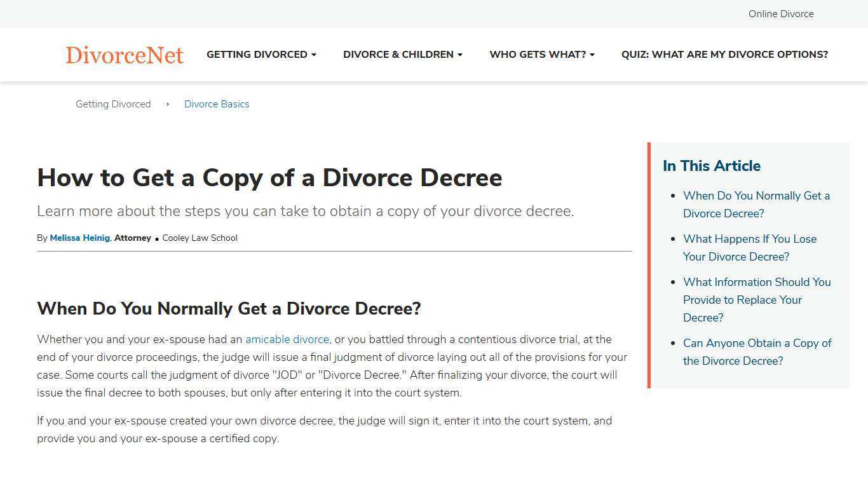868x488 pixels.
Task: Open the WHO GETS WHAT? dropdown
Action: click(537, 55)
